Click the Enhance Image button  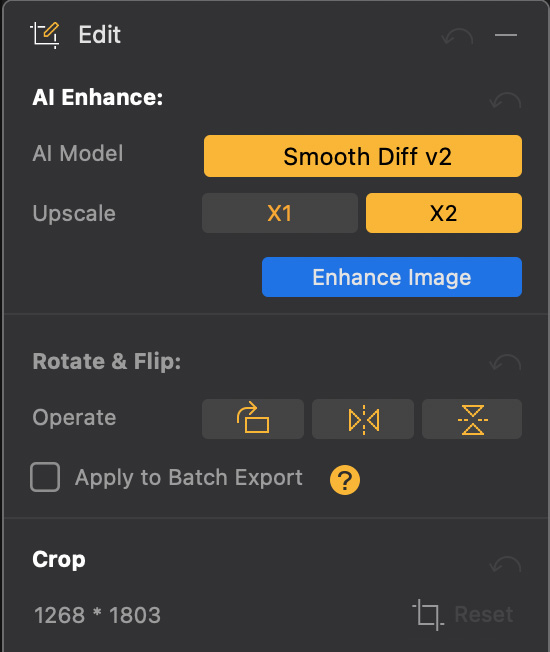pyautogui.click(x=392, y=277)
